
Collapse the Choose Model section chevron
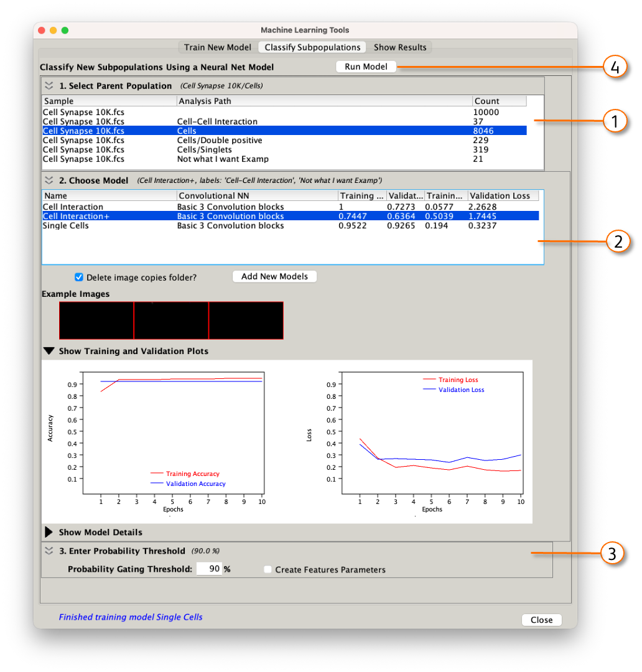(x=49, y=180)
